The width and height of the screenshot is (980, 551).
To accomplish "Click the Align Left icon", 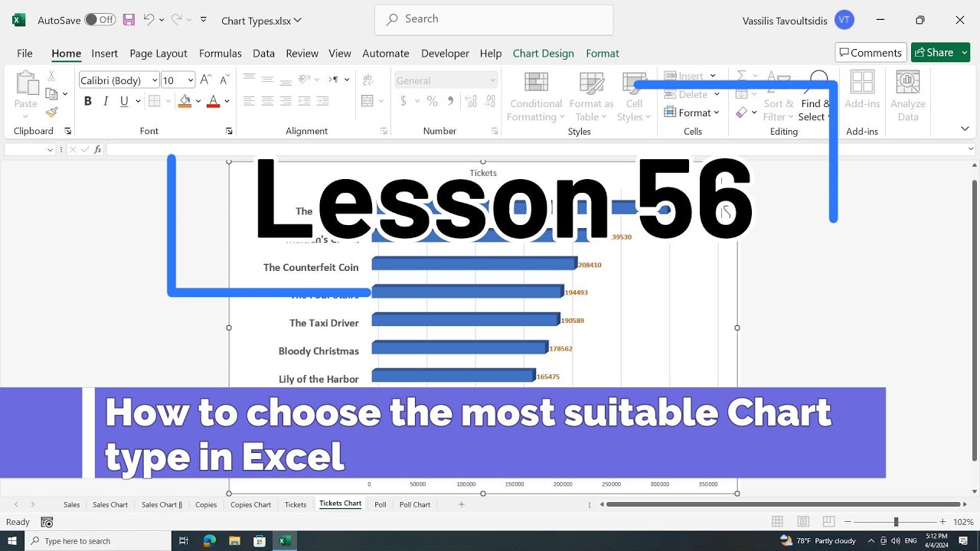I will 249,101.
